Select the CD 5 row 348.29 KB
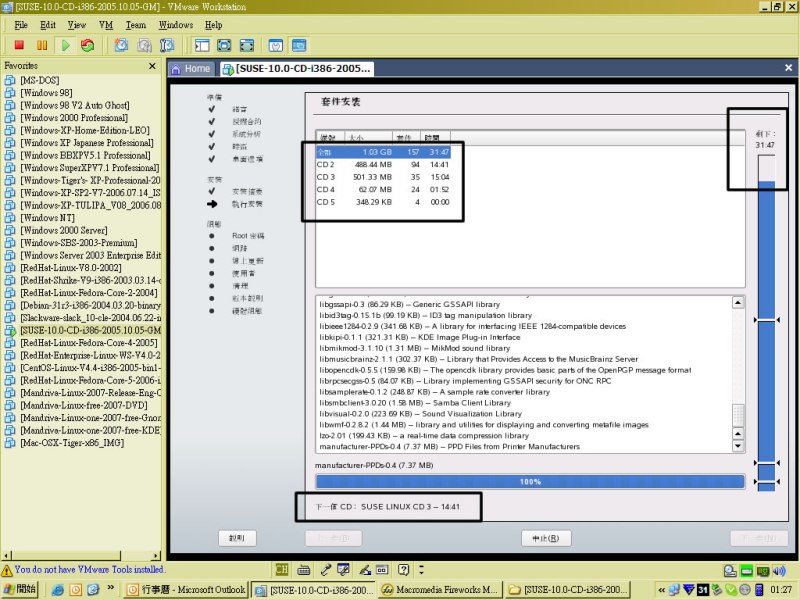Image resolution: width=800 pixels, height=600 pixels. tap(383, 202)
